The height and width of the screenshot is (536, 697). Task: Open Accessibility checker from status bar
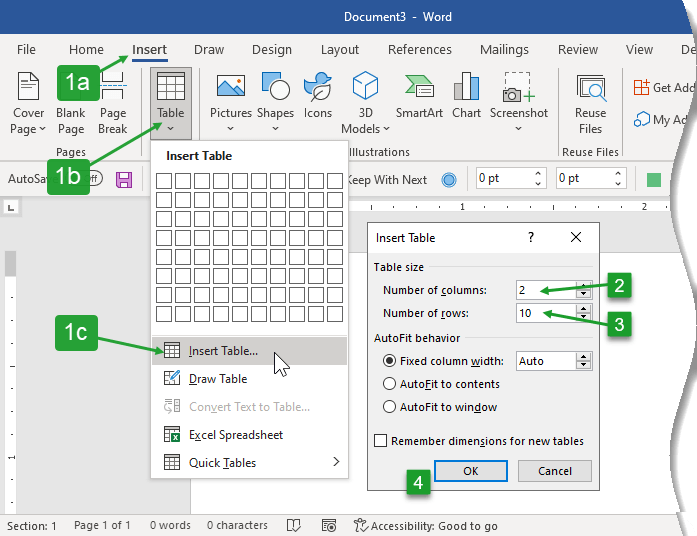point(425,525)
